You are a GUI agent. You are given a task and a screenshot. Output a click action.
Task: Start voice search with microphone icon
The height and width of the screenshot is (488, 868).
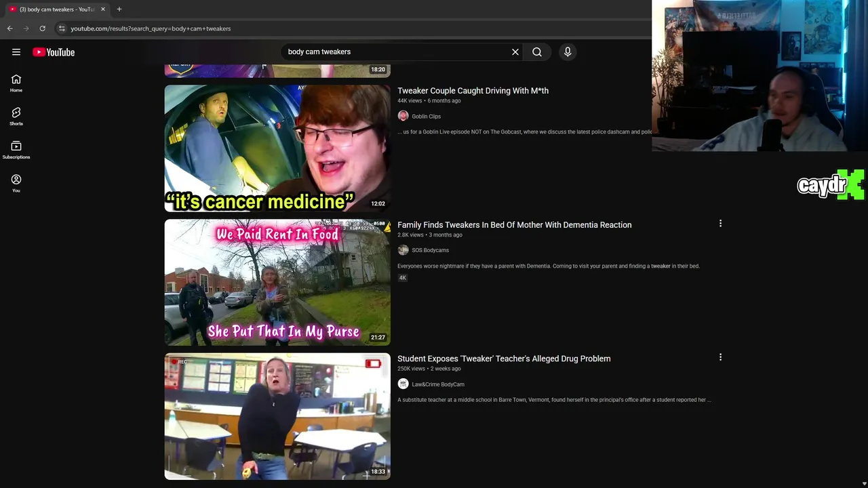[568, 52]
